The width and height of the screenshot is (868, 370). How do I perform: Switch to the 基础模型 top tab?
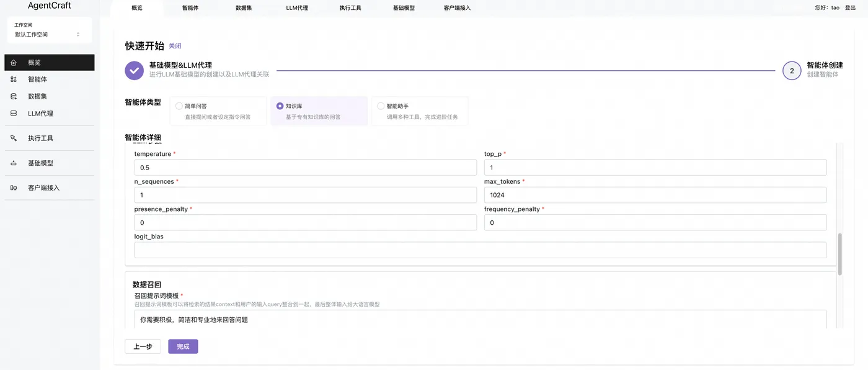click(404, 8)
